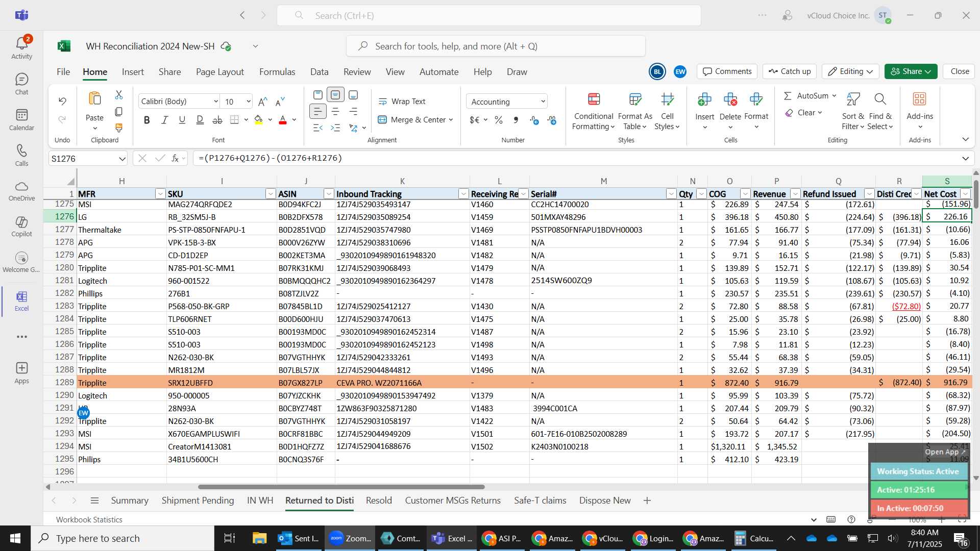Image resolution: width=980 pixels, height=551 pixels.
Task: Toggle middle align
Action: pos(335,95)
